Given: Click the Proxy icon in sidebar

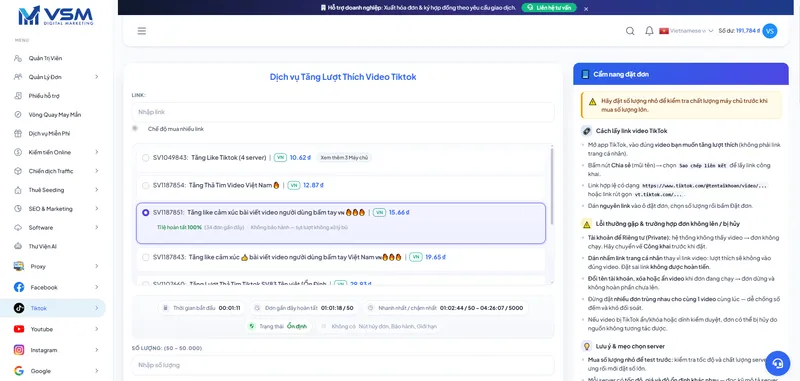Looking at the screenshot, I should coord(19,266).
